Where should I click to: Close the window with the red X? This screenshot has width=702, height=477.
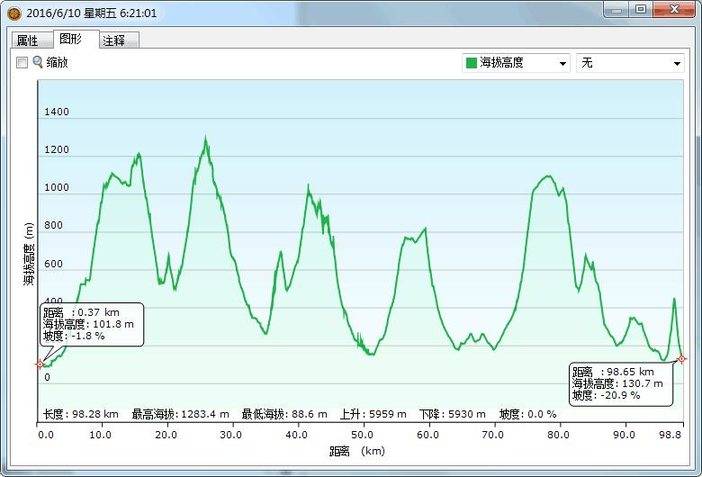coord(674,9)
